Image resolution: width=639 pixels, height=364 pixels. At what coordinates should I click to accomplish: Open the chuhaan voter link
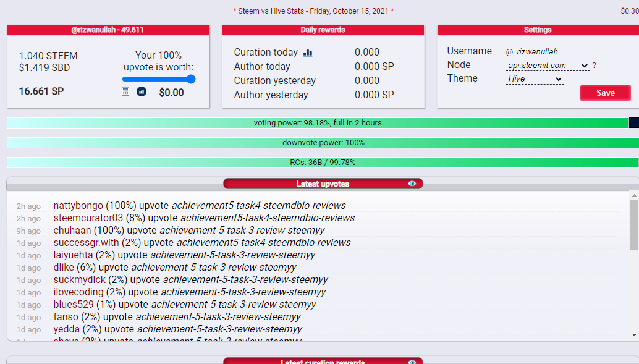(72, 231)
